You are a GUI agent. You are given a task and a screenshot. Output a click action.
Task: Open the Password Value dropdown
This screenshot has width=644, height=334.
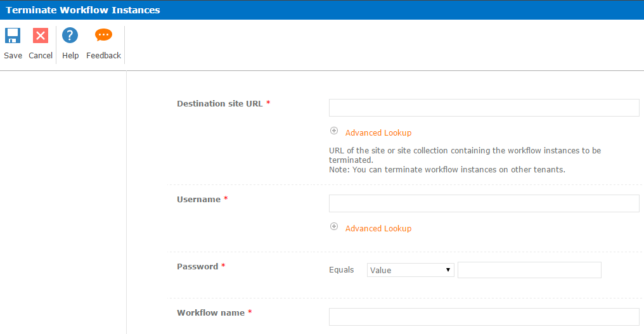(410, 270)
